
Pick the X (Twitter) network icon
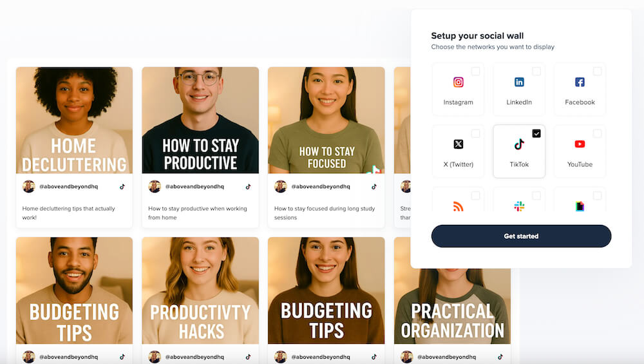pos(459,144)
